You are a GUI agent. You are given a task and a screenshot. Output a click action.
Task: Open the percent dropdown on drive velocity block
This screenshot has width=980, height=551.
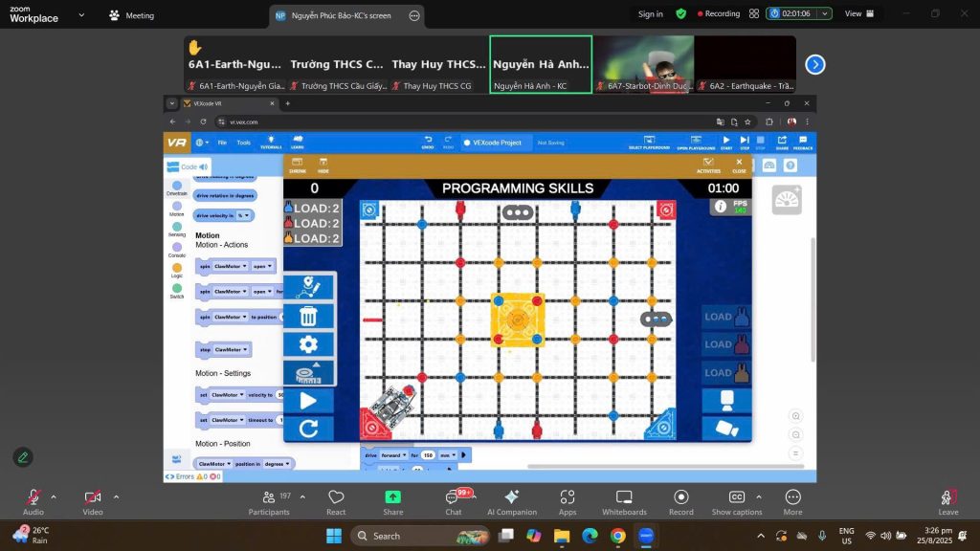click(243, 215)
